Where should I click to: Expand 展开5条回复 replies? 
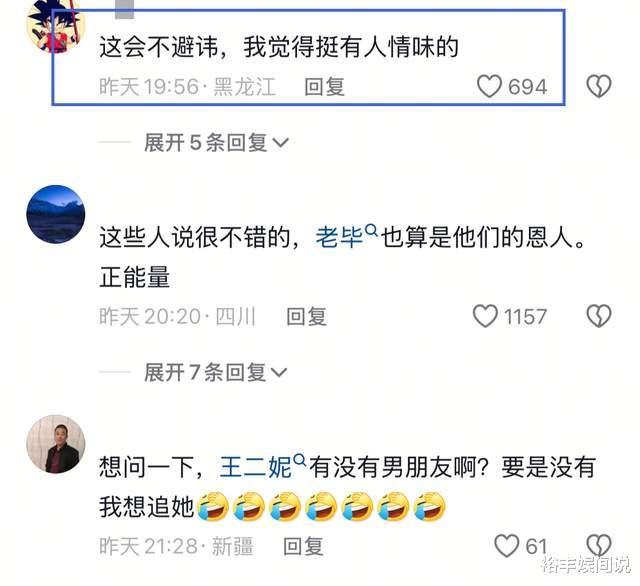[216, 142]
